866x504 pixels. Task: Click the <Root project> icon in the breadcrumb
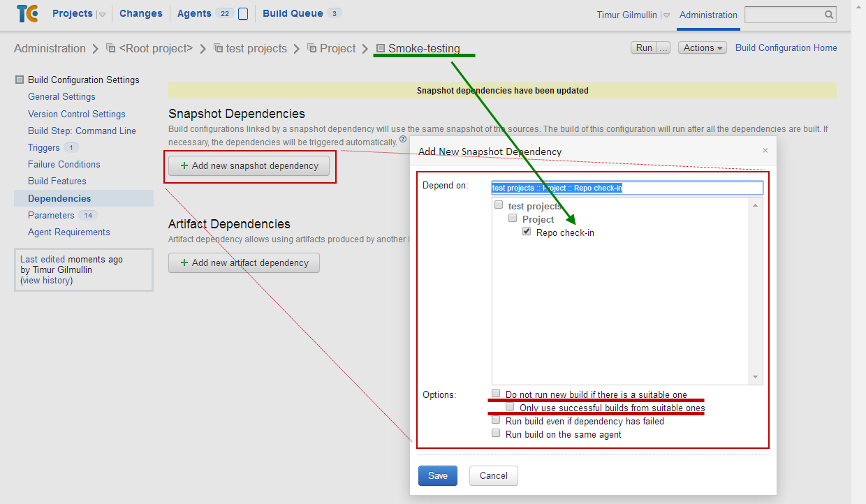(x=110, y=47)
